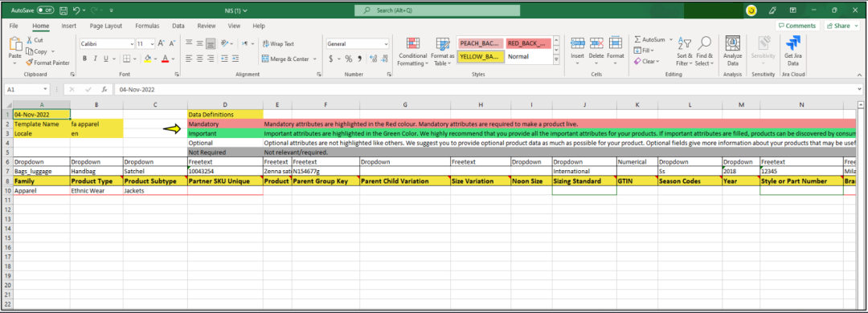
Task: Expand the font name dropdown
Action: click(x=132, y=43)
